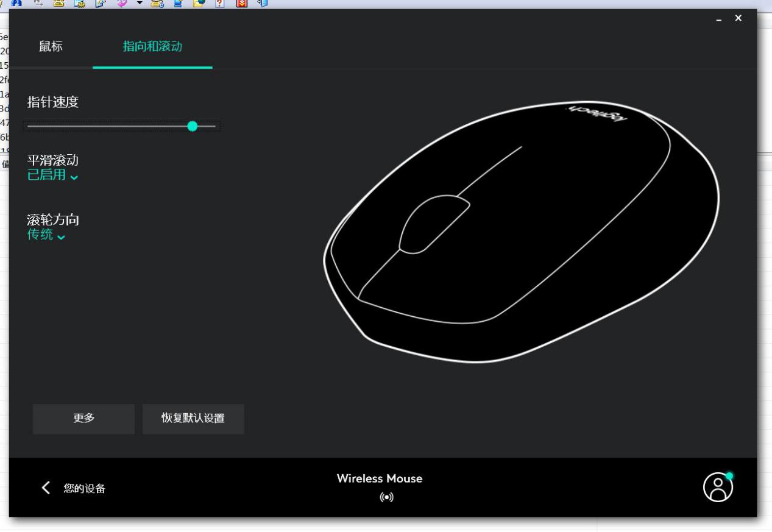This screenshot has width=772, height=532.
Task: Click the Logitech logo on the mouse image
Action: point(597,114)
